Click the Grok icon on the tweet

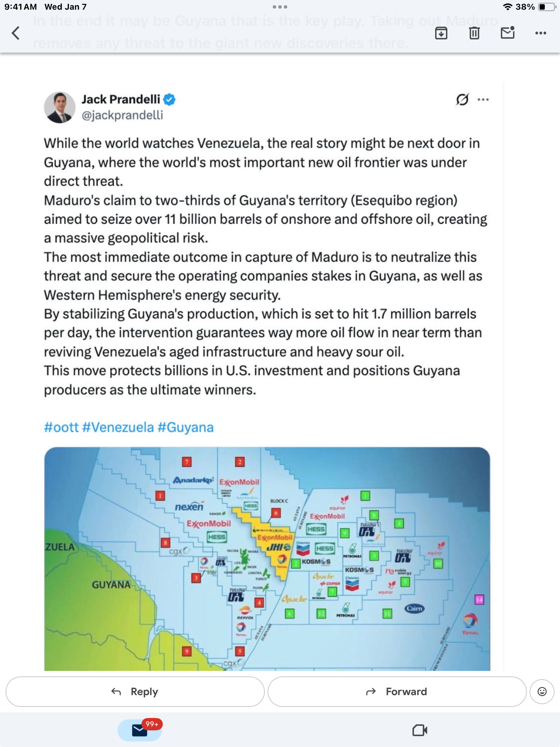[463, 99]
